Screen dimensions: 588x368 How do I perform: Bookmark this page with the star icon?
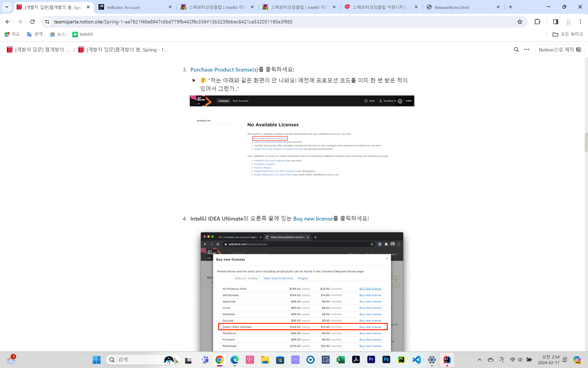(x=520, y=22)
